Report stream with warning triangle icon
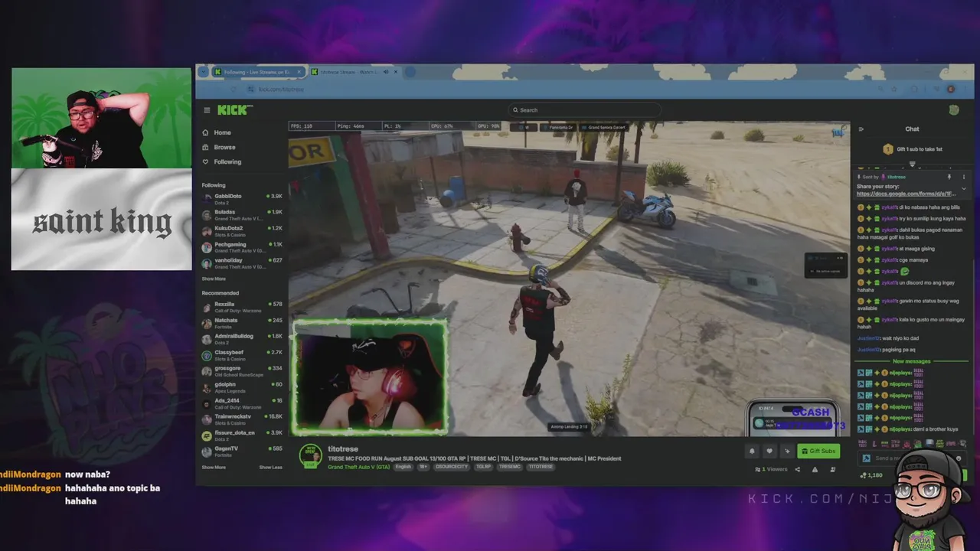This screenshot has width=980, height=551. tap(815, 469)
